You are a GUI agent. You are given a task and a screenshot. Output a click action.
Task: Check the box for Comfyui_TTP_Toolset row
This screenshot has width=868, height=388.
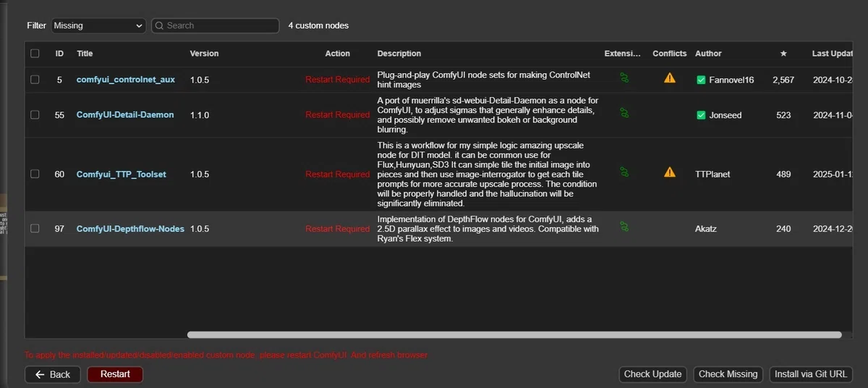click(35, 174)
